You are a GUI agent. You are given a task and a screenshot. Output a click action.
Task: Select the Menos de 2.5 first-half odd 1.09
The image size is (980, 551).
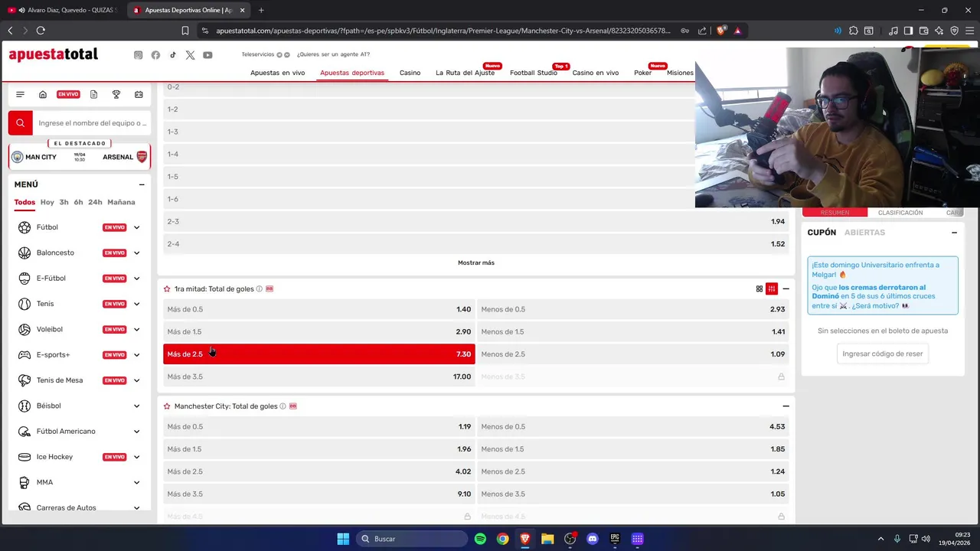(633, 354)
